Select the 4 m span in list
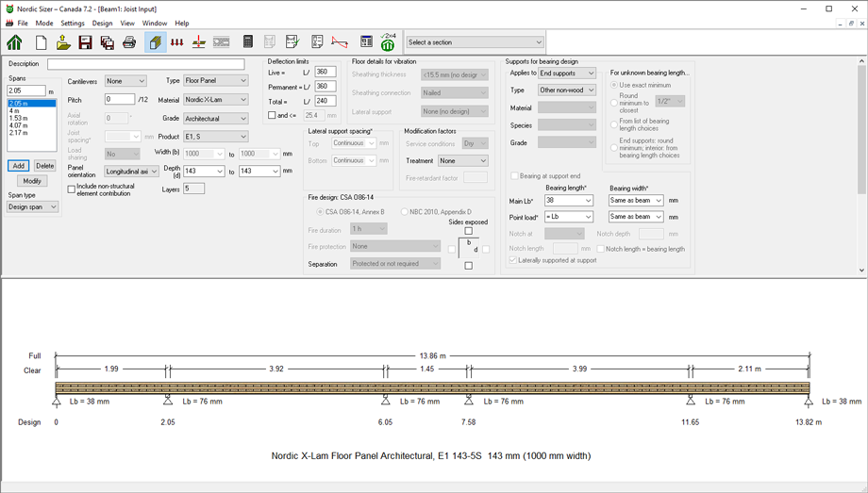This screenshot has width=868, height=493. tap(31, 110)
